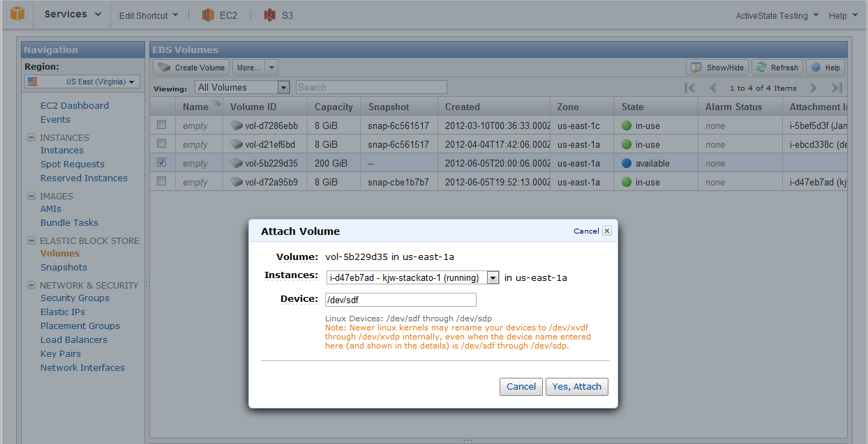Tick the checkbox for vol-d7286ebb
This screenshot has width=868, height=444.
point(162,125)
